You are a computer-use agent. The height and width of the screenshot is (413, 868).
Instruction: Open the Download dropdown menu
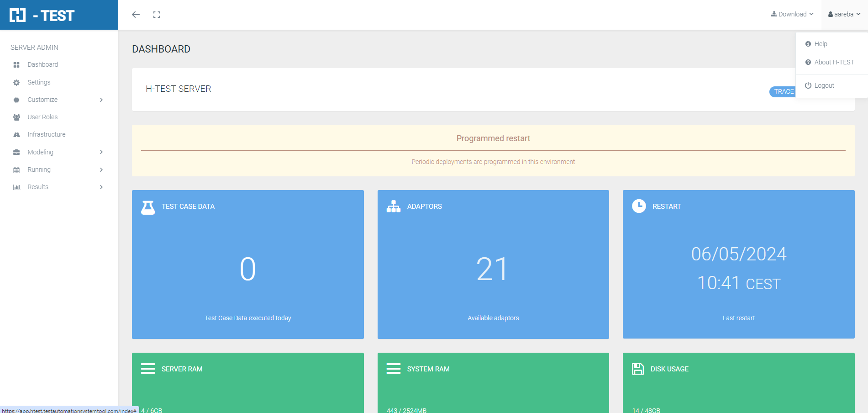(792, 14)
